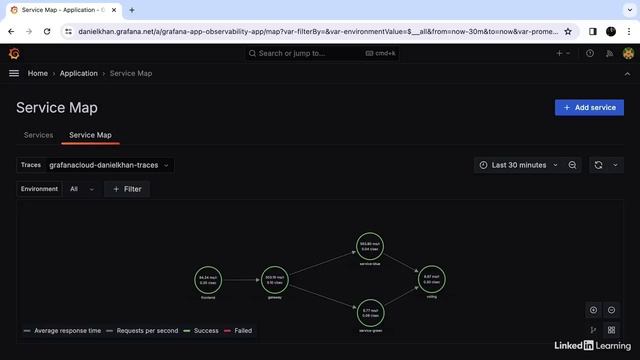Click the gateway node in the service map

click(275, 280)
